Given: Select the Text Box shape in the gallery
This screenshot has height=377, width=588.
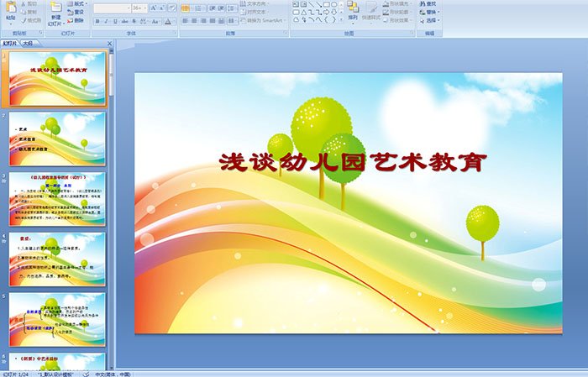Looking at the screenshot, I should [x=296, y=4].
